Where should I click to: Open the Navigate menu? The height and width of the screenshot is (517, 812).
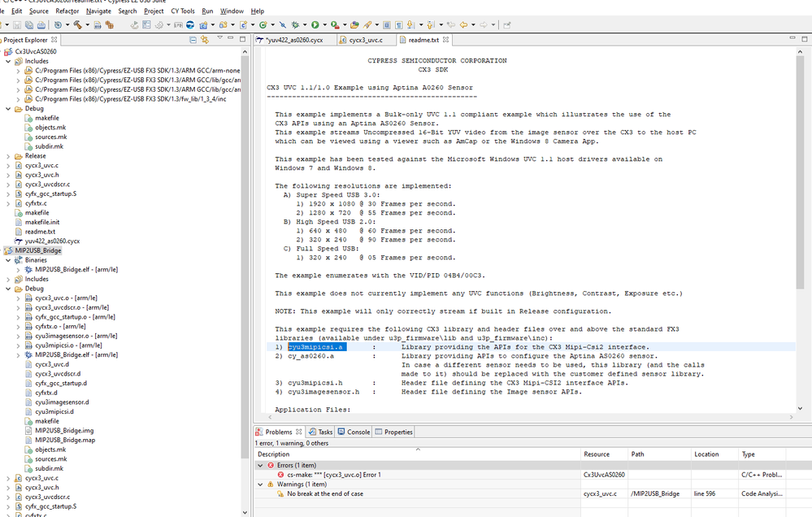point(98,11)
